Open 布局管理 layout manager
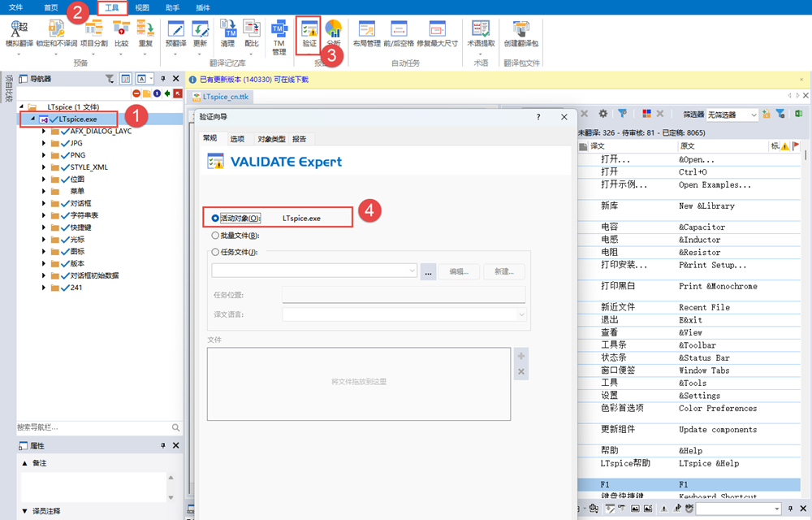The width and height of the screenshot is (812, 520). pyautogui.click(x=367, y=29)
